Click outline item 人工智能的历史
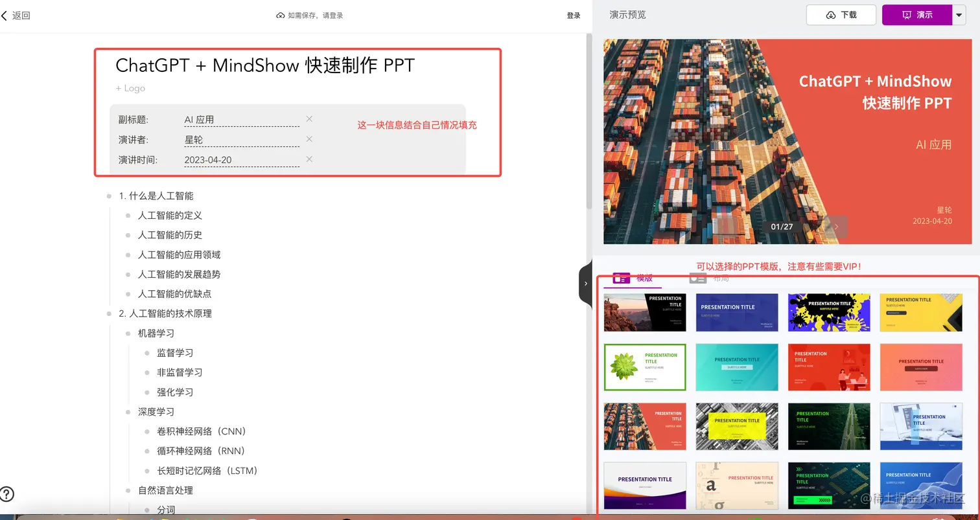This screenshot has width=980, height=520. (170, 234)
